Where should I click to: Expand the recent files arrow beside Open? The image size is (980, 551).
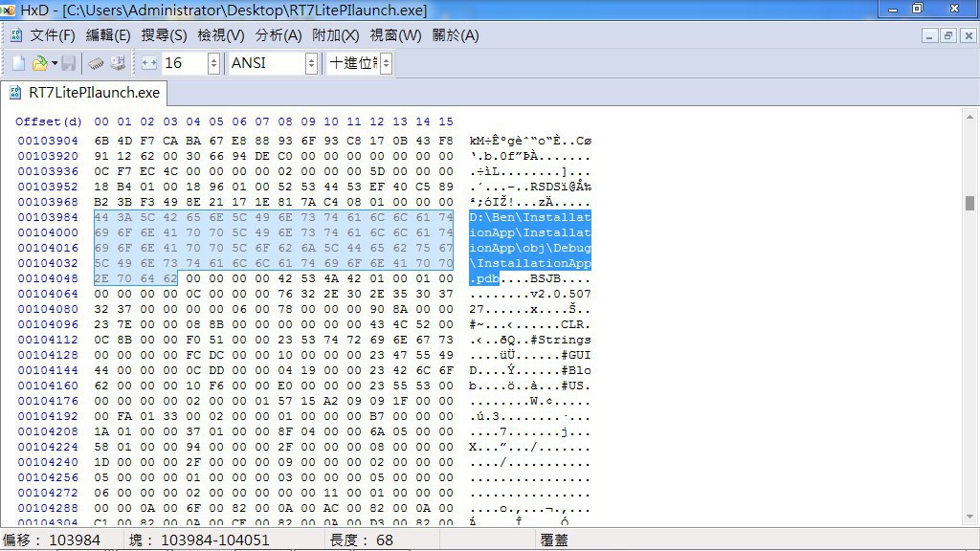click(x=55, y=63)
